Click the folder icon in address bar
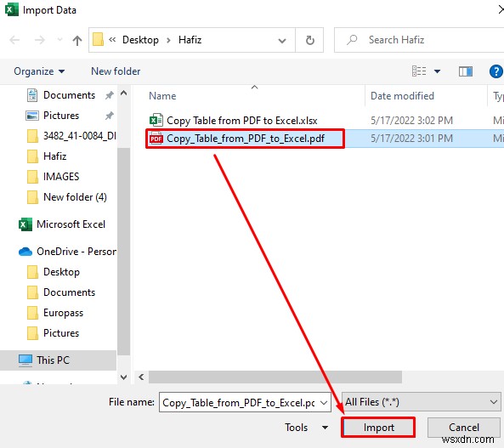 click(x=98, y=40)
